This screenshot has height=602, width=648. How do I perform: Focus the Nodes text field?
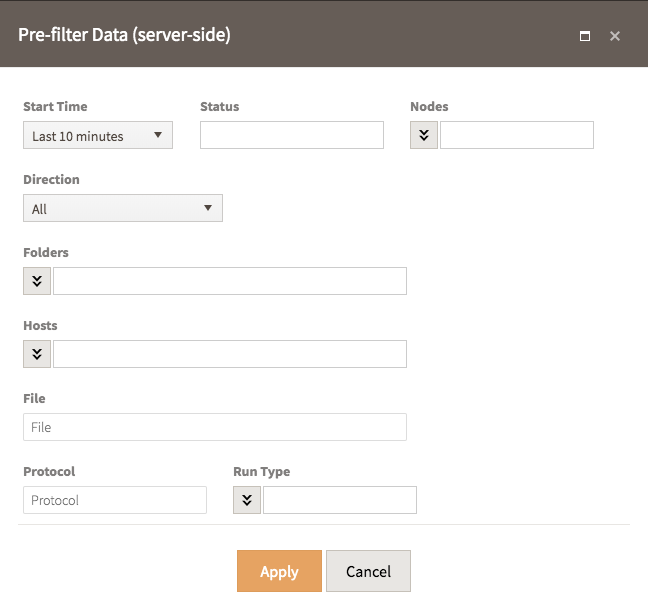(x=517, y=135)
